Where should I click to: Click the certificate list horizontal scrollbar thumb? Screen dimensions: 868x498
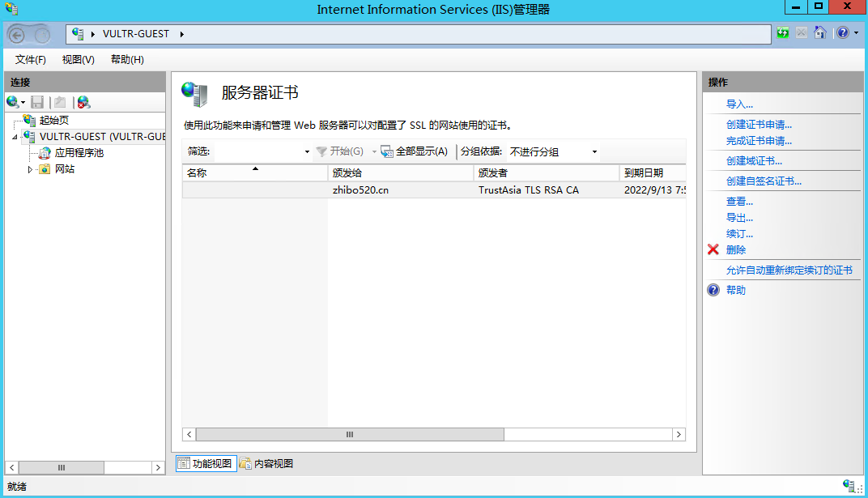(x=350, y=434)
